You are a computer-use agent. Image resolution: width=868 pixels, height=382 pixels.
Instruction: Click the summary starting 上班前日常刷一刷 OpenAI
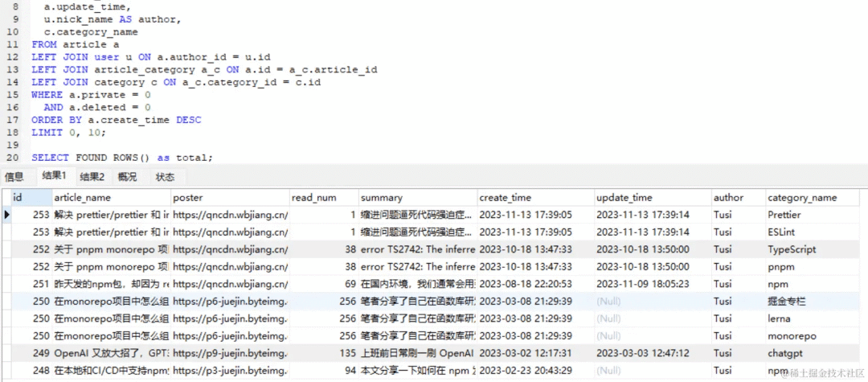(418, 353)
